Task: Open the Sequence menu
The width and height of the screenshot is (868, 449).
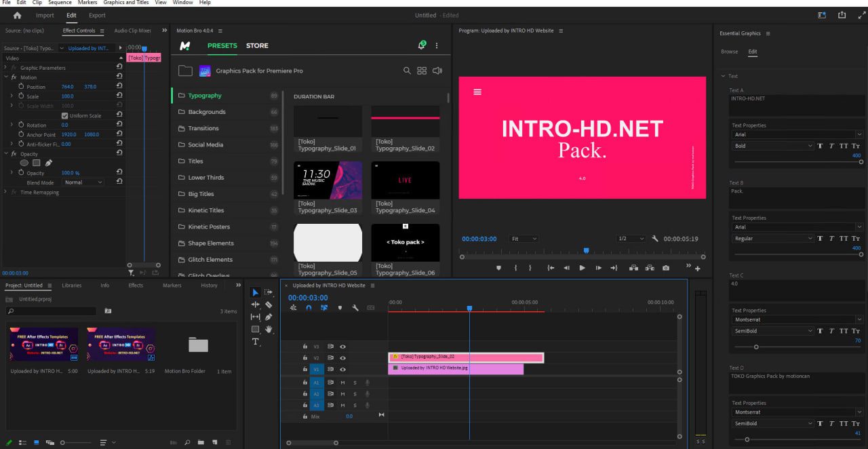Action: pos(60,3)
